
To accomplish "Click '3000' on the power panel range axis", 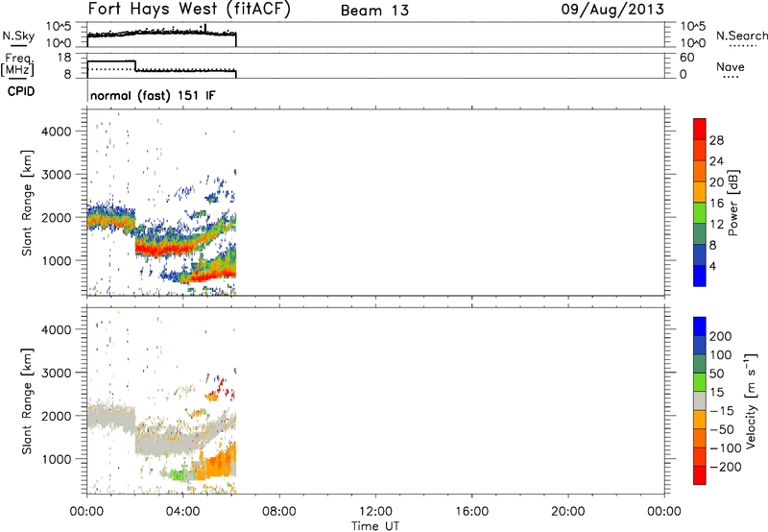I will coord(56,175).
